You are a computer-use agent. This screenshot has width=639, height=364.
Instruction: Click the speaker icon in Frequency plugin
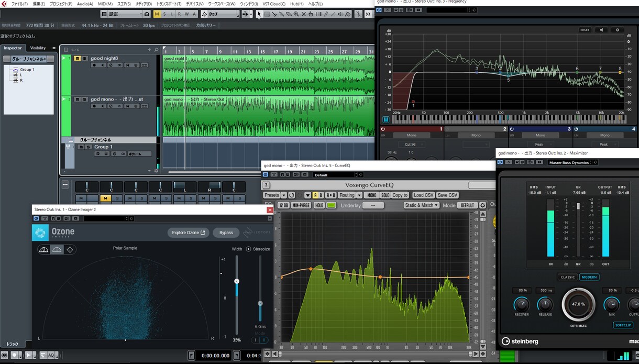pos(601,30)
